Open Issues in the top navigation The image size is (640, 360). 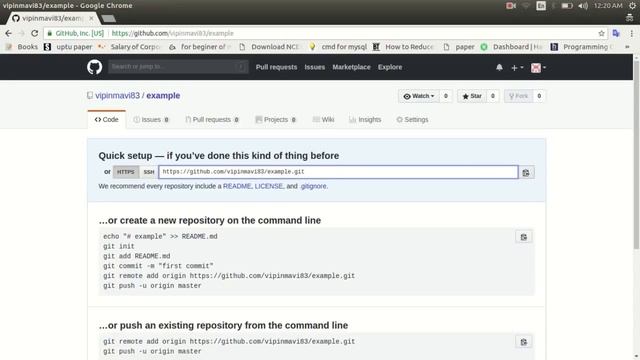tap(315, 67)
